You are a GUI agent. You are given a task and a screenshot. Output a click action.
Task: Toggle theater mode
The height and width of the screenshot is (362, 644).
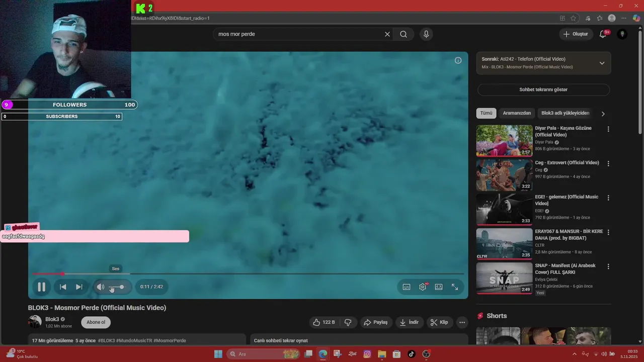point(439,287)
